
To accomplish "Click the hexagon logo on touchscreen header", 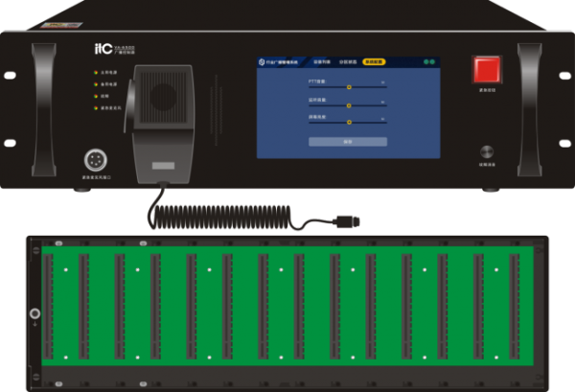I will tap(262, 62).
